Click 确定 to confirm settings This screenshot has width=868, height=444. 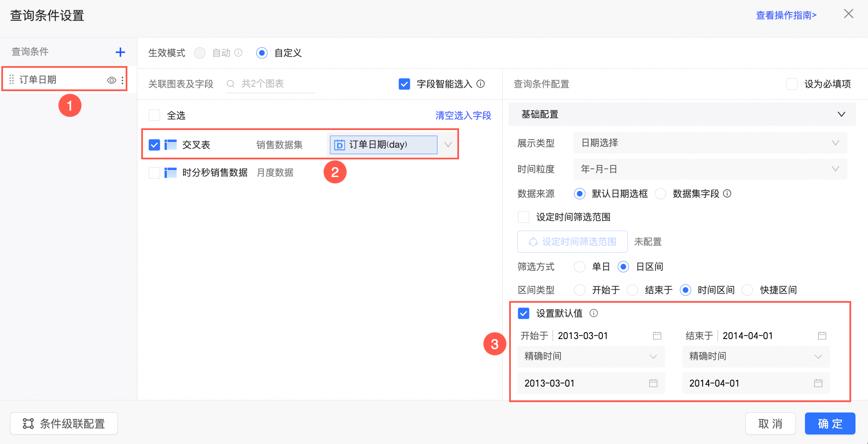tap(830, 424)
